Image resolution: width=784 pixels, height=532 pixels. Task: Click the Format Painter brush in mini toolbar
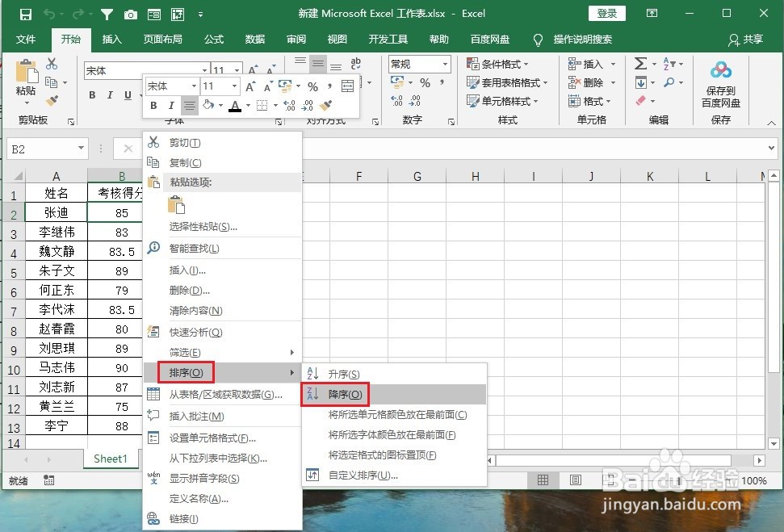tap(325, 106)
